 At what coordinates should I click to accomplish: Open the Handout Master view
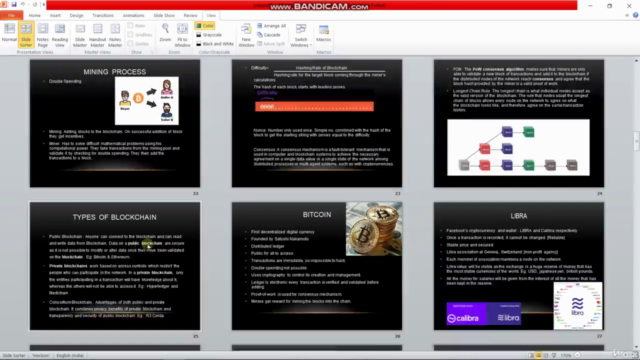(98, 35)
